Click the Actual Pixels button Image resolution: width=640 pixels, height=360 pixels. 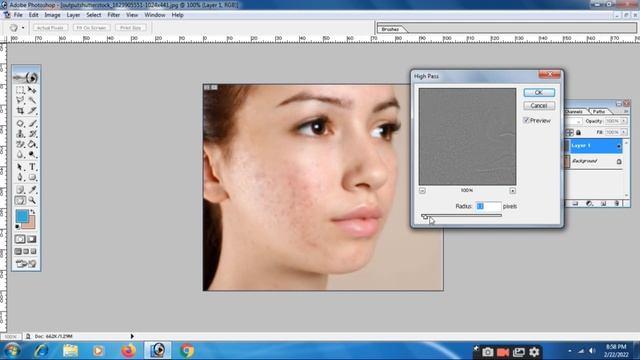point(50,28)
